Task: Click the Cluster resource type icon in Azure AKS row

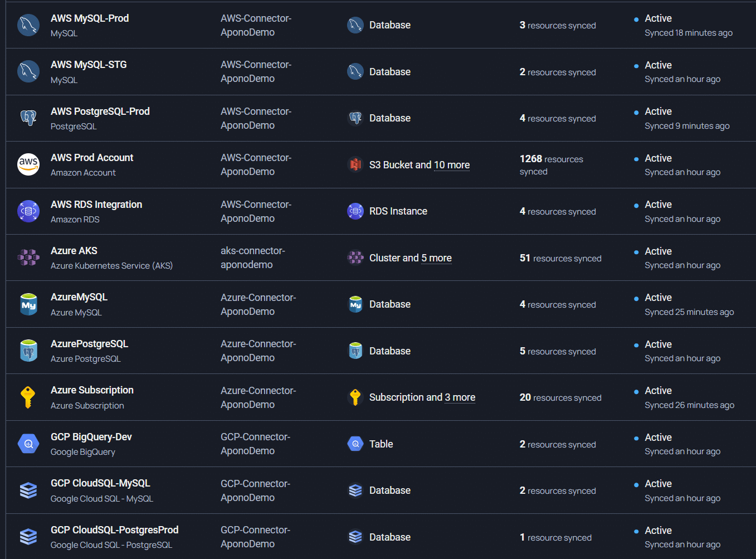Action: 355,257
